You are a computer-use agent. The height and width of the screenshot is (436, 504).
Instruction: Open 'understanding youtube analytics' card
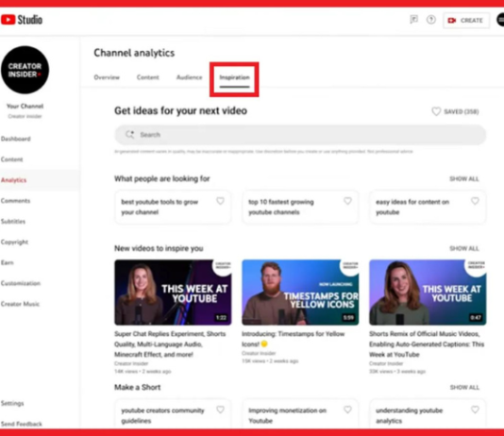click(428, 414)
